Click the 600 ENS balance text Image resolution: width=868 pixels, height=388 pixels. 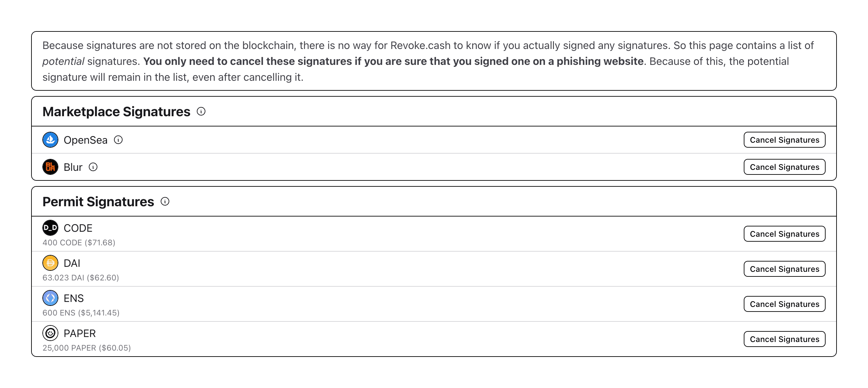pos(81,313)
